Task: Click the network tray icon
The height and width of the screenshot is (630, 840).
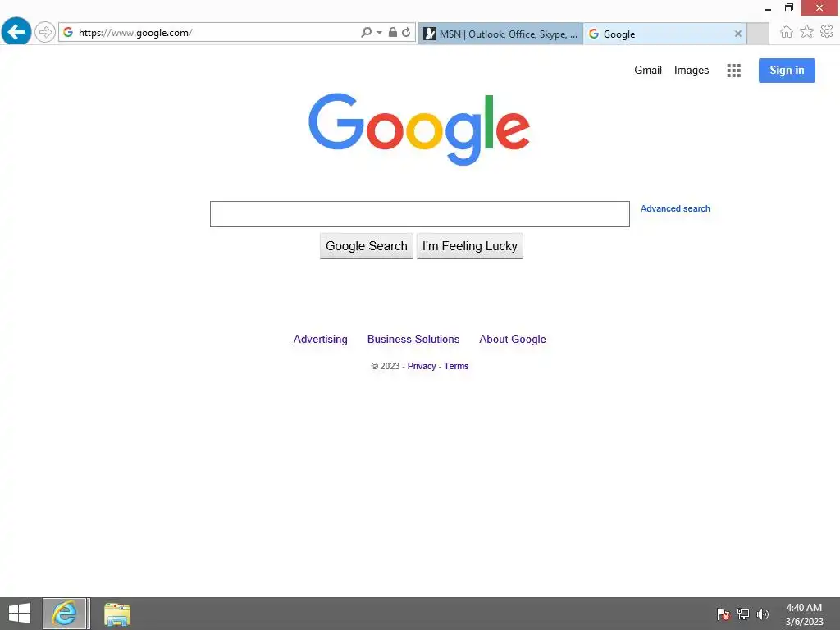Action: (x=743, y=614)
